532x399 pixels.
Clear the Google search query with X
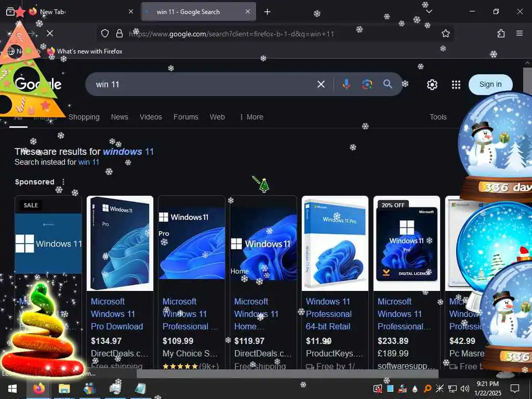point(321,84)
